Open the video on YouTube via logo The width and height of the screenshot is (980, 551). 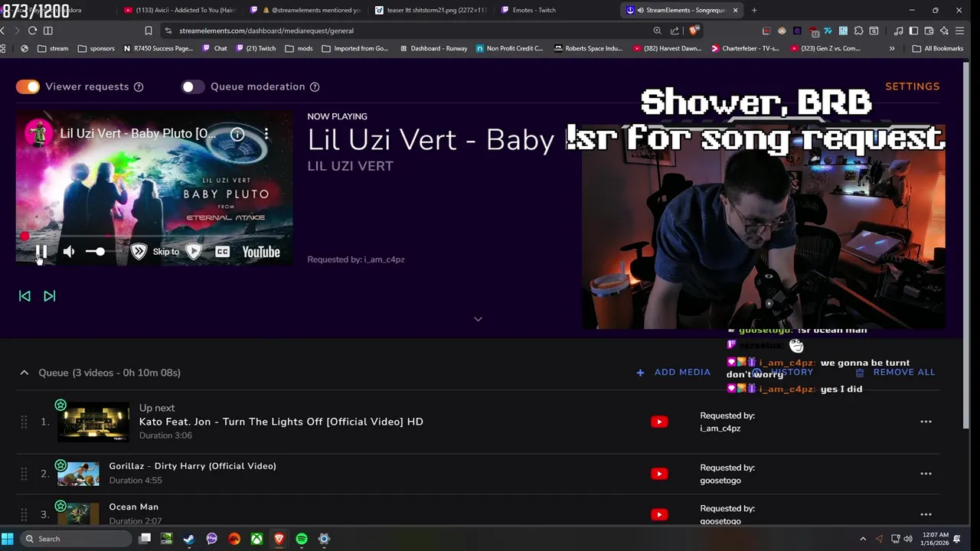pyautogui.click(x=261, y=252)
